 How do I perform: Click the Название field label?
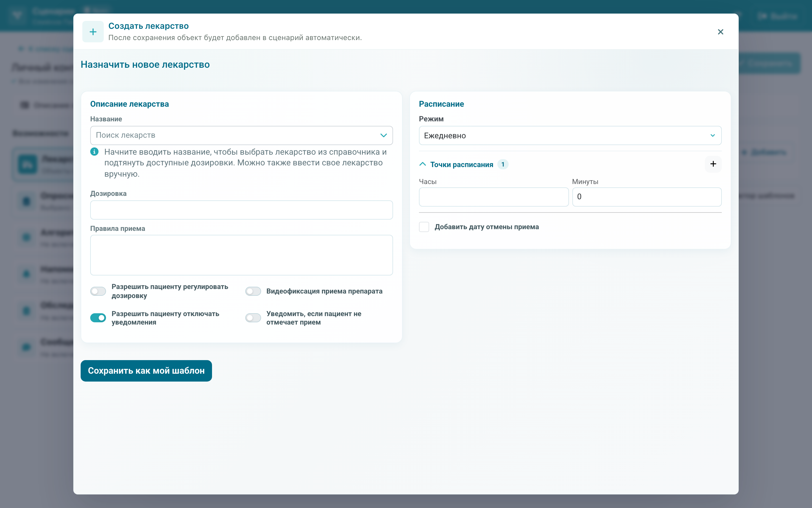tap(106, 119)
